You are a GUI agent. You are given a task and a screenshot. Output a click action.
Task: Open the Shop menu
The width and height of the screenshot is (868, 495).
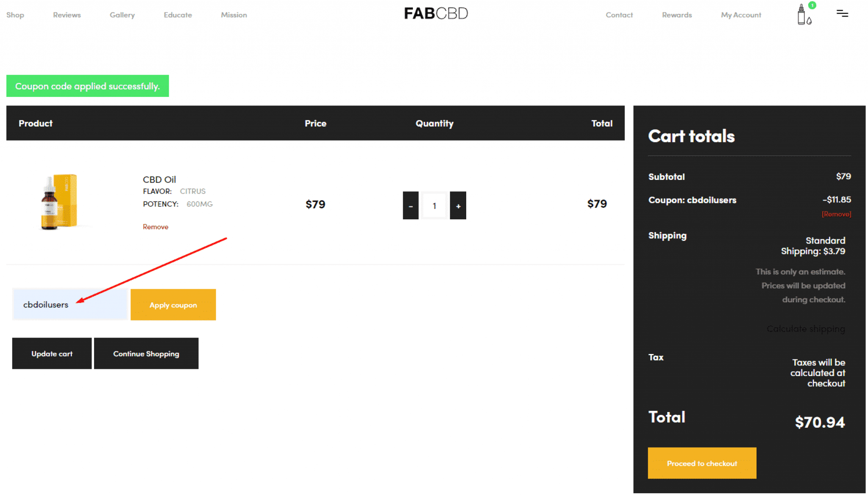point(15,15)
